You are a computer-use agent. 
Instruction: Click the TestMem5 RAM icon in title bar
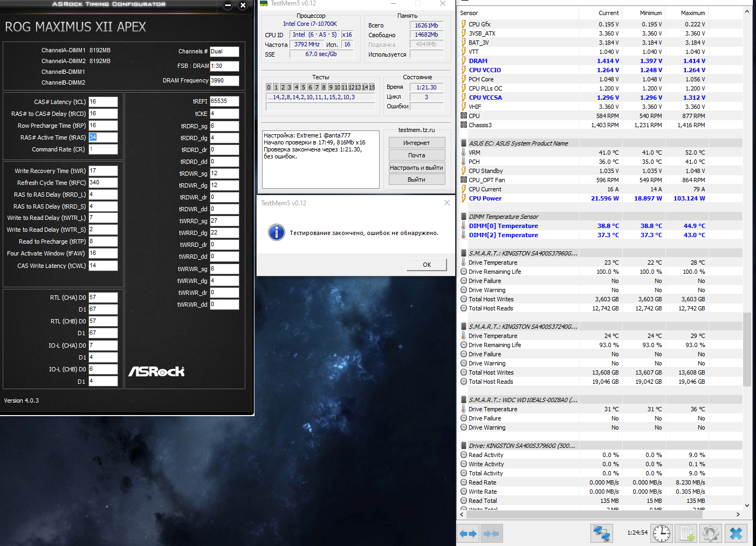(264, 3)
